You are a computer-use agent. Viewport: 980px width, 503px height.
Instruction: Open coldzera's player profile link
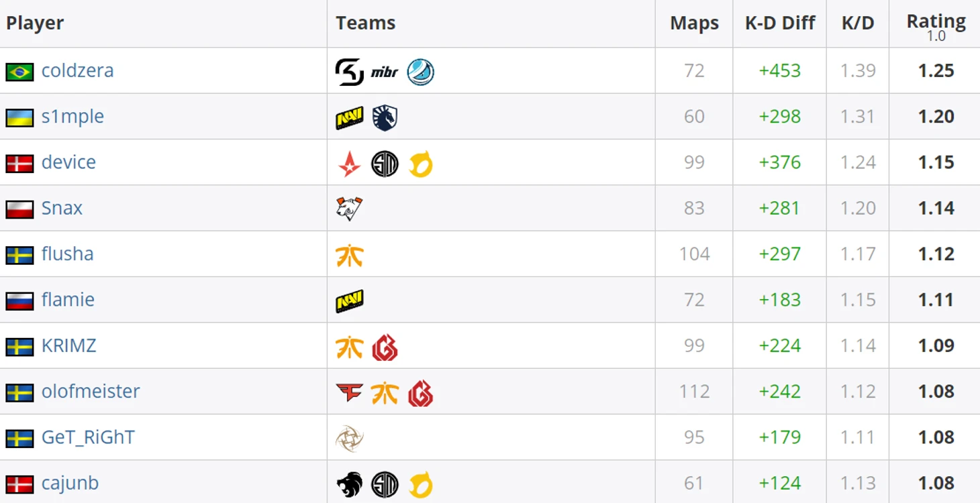[x=77, y=70]
